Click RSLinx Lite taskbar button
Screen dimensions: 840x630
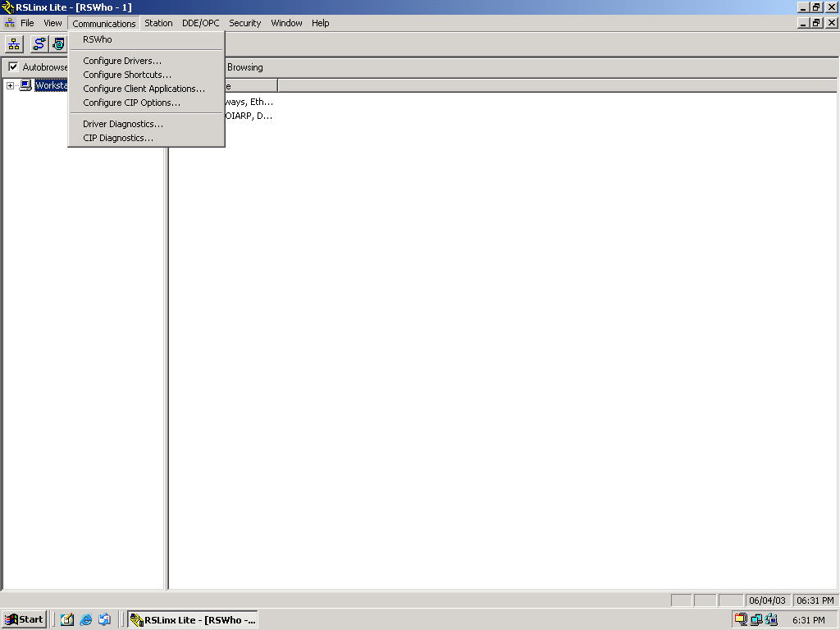pyautogui.click(x=194, y=620)
